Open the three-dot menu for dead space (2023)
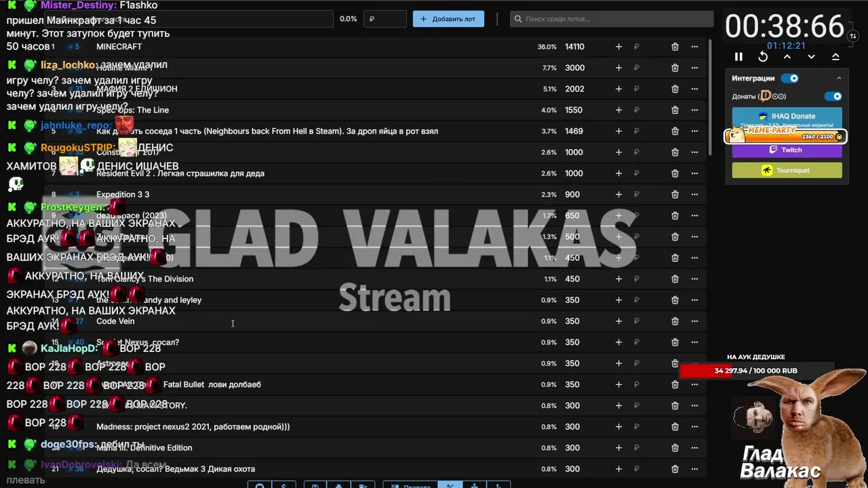Screen dimensions: 868x488 [694, 216]
